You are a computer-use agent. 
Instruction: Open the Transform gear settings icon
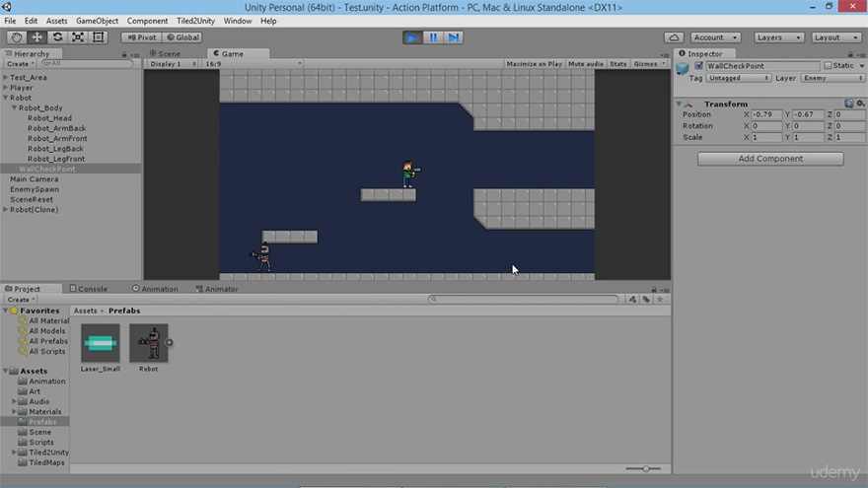coord(860,104)
